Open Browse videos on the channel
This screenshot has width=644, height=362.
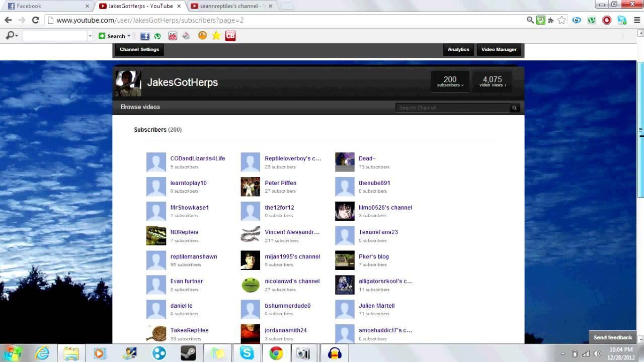140,107
